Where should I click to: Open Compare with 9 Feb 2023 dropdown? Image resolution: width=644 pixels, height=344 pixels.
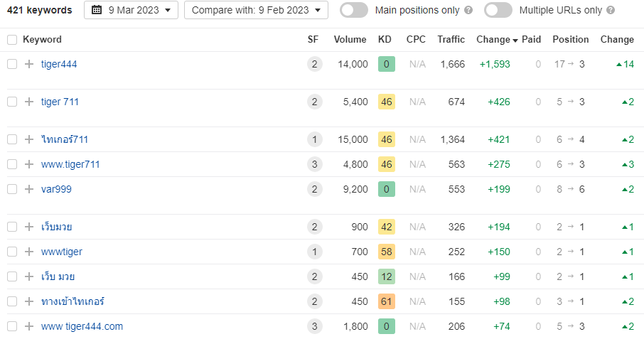click(256, 10)
